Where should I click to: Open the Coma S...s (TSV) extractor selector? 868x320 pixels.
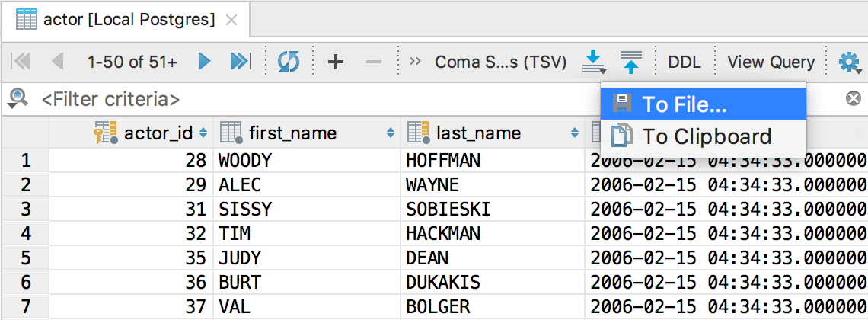coord(501,62)
